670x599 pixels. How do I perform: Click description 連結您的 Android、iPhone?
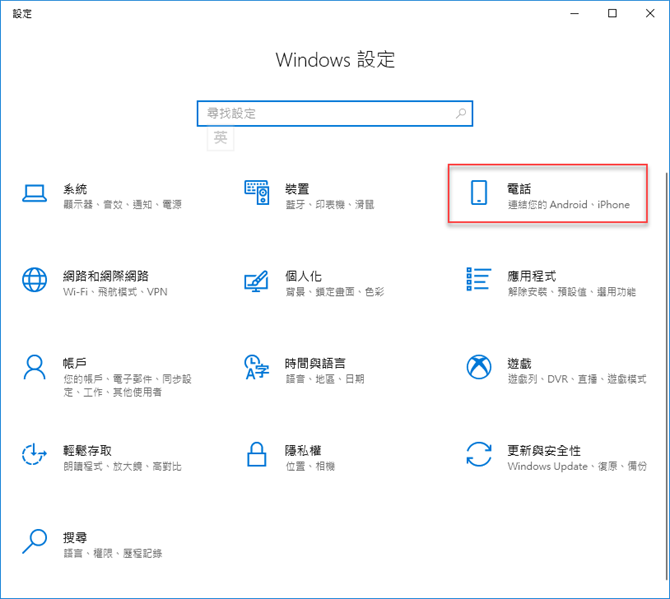(569, 205)
